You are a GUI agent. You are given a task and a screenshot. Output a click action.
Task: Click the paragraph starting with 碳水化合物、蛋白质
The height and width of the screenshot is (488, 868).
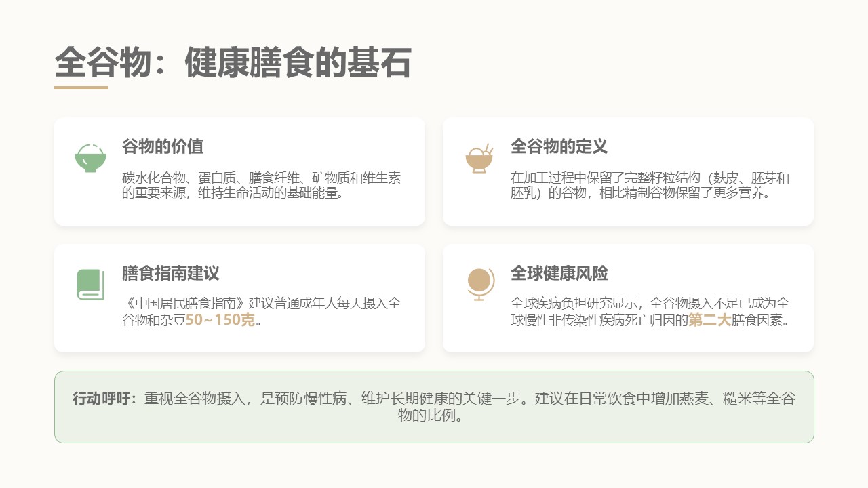261,185
